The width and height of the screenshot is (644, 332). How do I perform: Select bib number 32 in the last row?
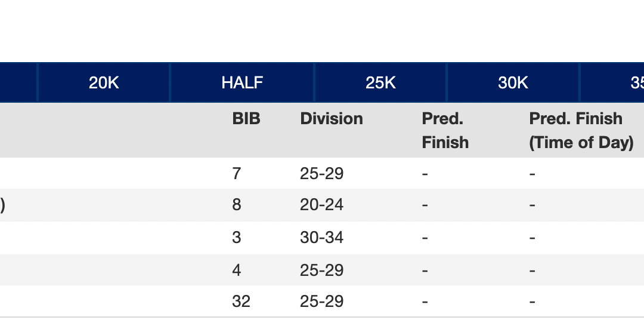pos(241,302)
